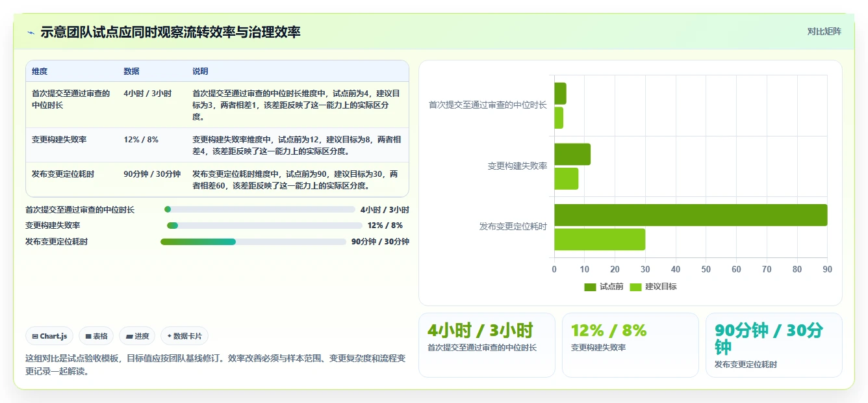868x403 pixels.
Task: Click the progress bar for 发布变更定位耗时
Action: pos(253,242)
